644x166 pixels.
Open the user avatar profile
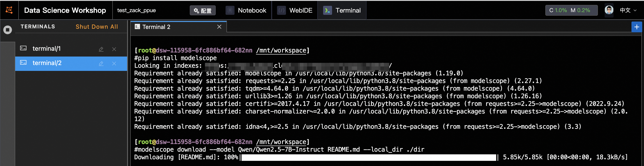click(609, 10)
